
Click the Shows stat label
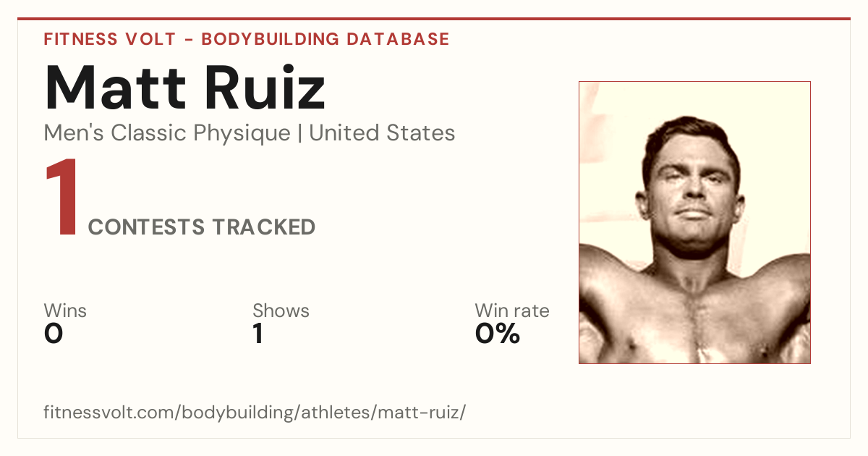(x=281, y=311)
